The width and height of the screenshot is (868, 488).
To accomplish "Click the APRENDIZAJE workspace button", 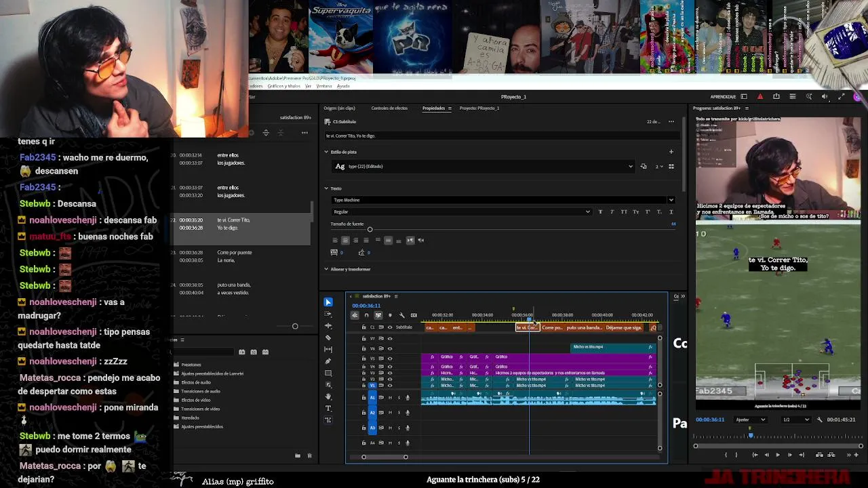I will coord(723,97).
